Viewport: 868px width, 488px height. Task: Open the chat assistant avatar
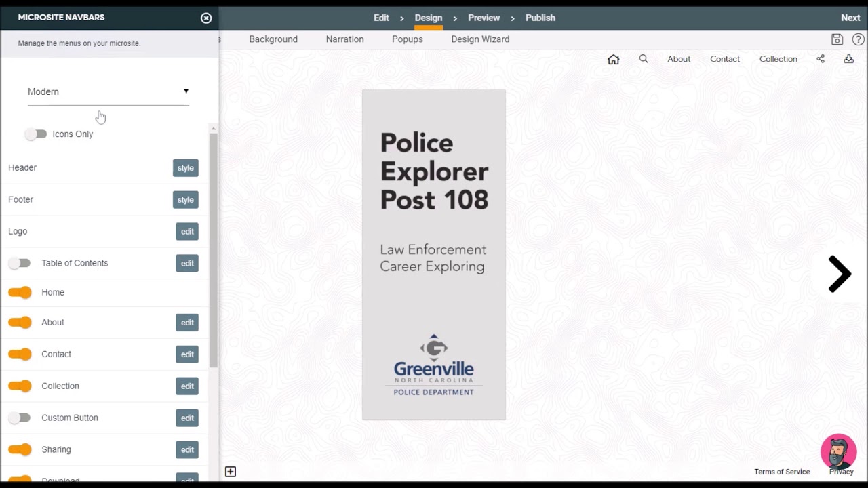838,451
